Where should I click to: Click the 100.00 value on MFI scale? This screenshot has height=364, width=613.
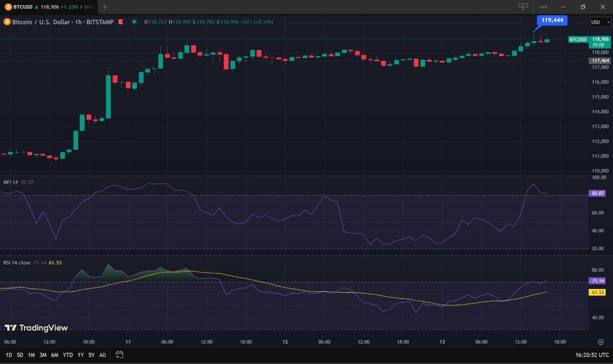click(x=599, y=178)
